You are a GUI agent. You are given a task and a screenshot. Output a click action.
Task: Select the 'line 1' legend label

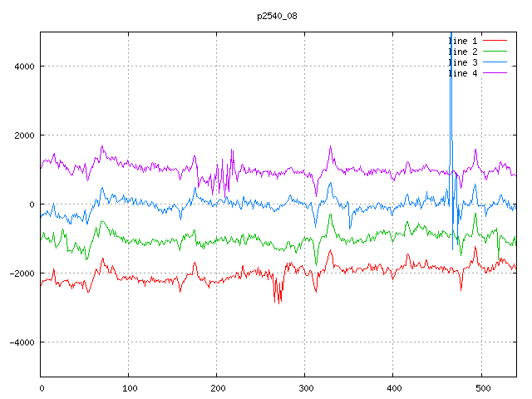(x=463, y=40)
